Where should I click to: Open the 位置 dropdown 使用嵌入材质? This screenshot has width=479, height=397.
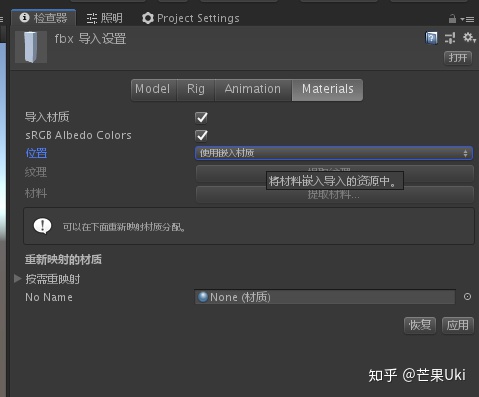(334, 153)
